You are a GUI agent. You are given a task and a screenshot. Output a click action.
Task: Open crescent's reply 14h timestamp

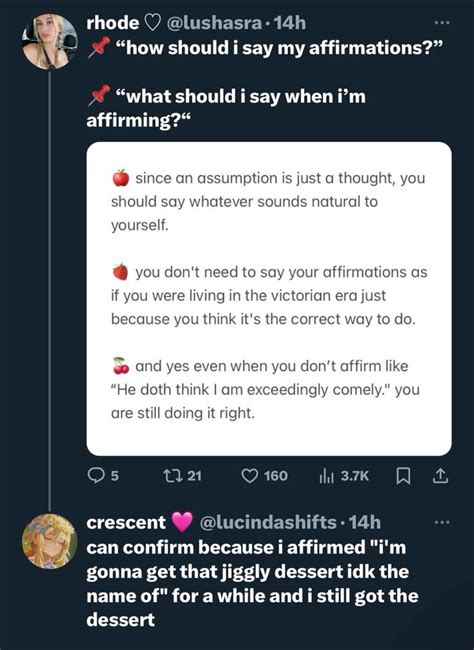[365, 522]
